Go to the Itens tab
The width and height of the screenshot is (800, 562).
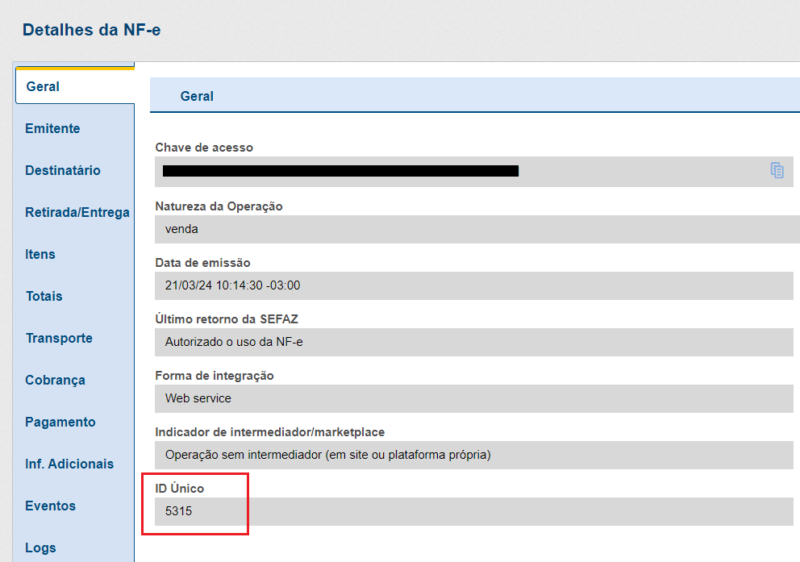[x=40, y=255]
